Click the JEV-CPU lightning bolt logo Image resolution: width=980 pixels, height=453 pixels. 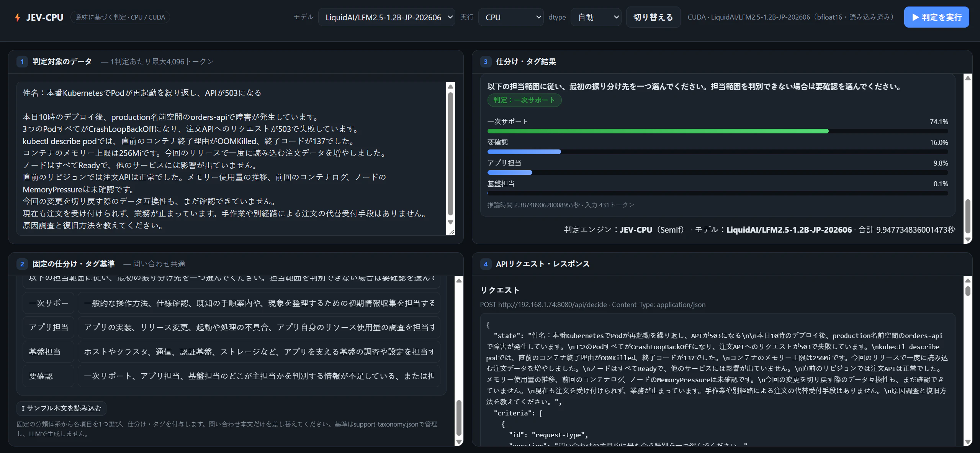tap(18, 17)
